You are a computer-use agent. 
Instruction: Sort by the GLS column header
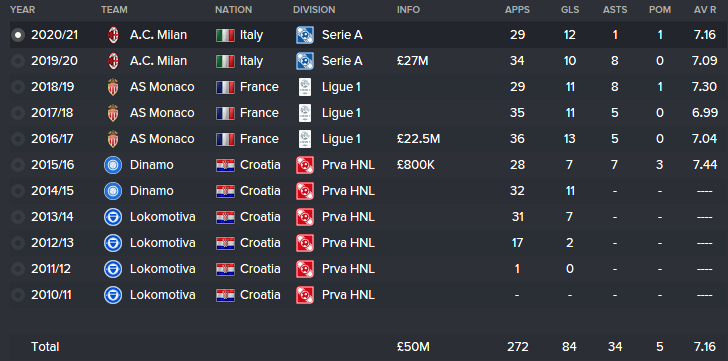click(570, 10)
